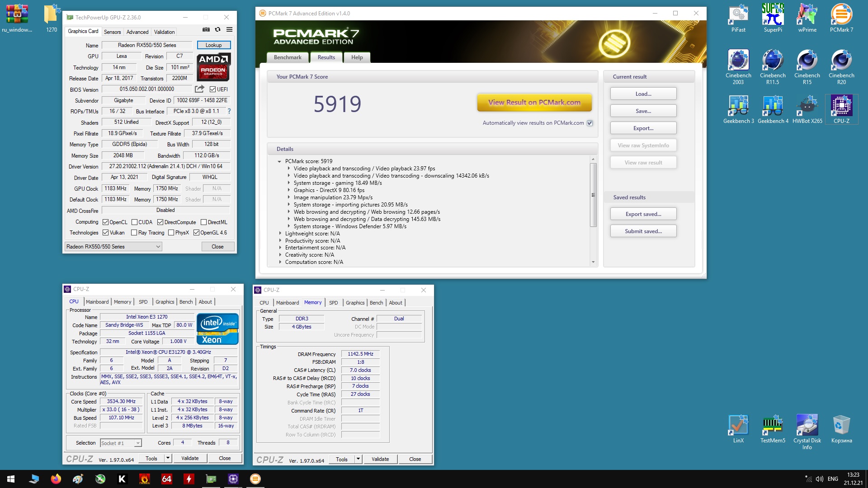
Task: Open Firefox from the taskbar
Action: point(56,479)
